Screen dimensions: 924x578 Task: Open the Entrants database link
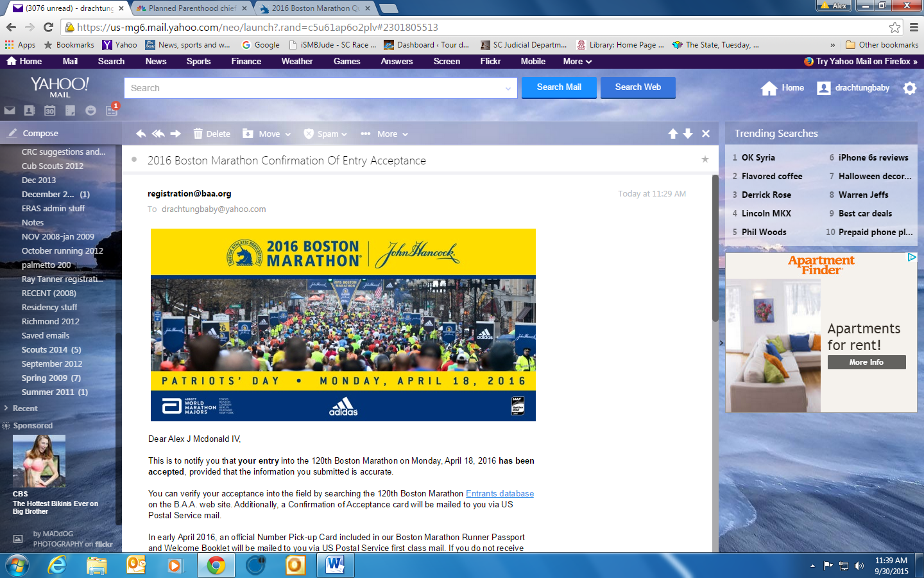[499, 493]
